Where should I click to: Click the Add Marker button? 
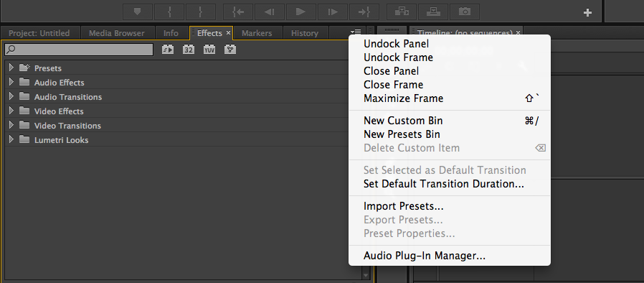(x=138, y=12)
